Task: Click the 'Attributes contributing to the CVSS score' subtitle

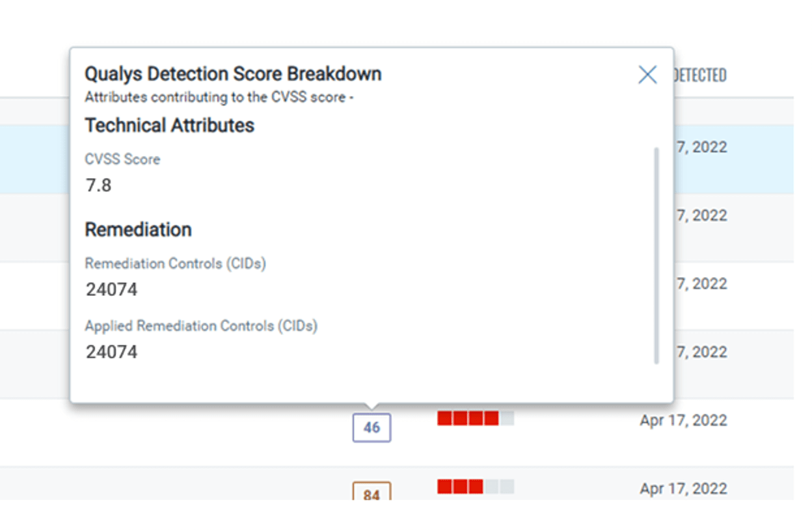Action: (x=219, y=98)
